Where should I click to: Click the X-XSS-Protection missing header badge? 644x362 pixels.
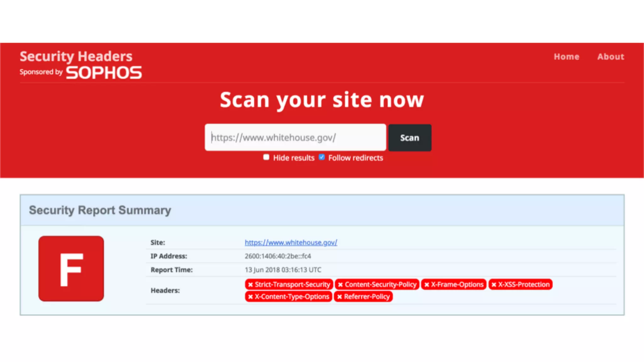520,284
